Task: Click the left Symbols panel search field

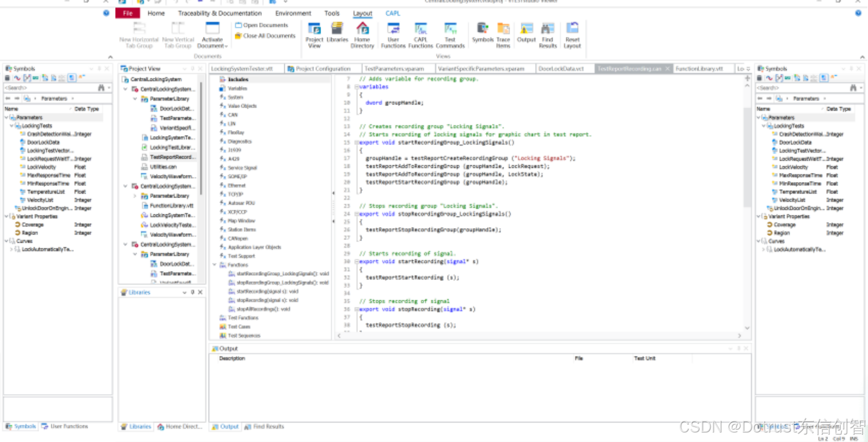Action: (49, 88)
